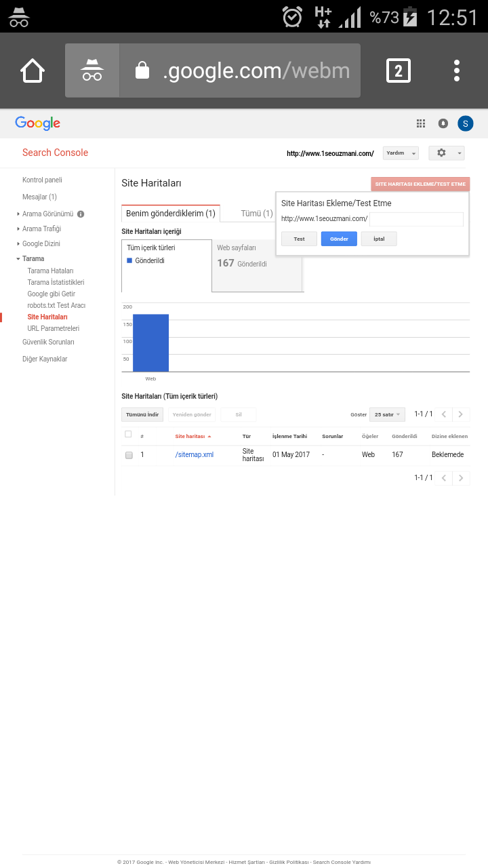
Task: Go to previous page below the table
Action: (x=444, y=478)
